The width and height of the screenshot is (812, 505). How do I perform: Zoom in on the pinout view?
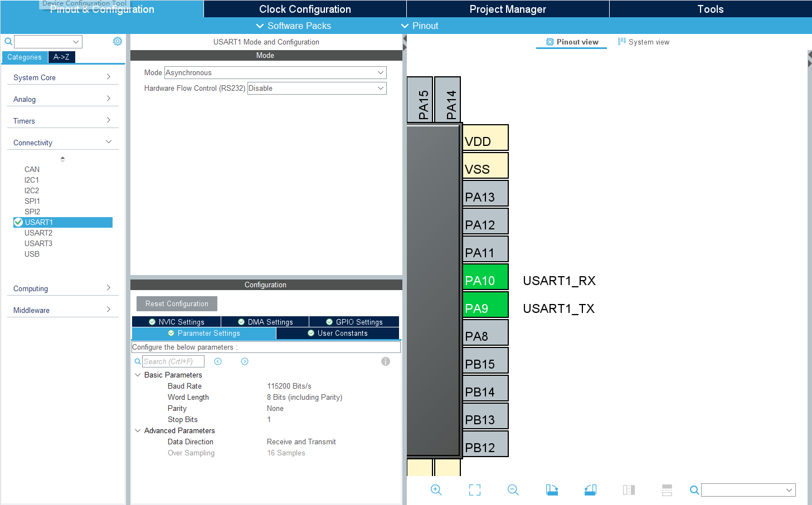coord(436,490)
